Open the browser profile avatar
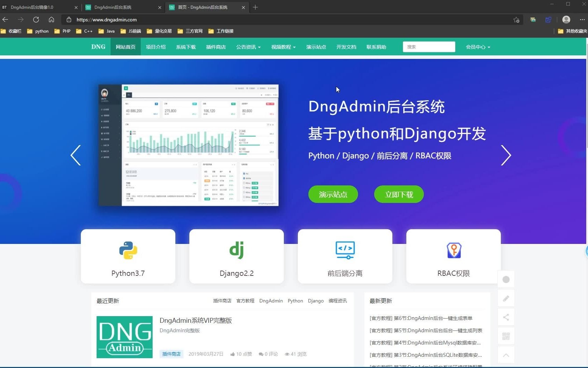Image resolution: width=588 pixels, height=368 pixels. 566,20
